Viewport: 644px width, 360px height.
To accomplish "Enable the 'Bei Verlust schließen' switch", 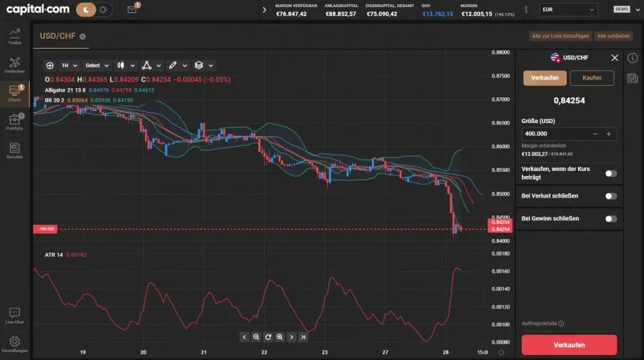I will 610,196.
